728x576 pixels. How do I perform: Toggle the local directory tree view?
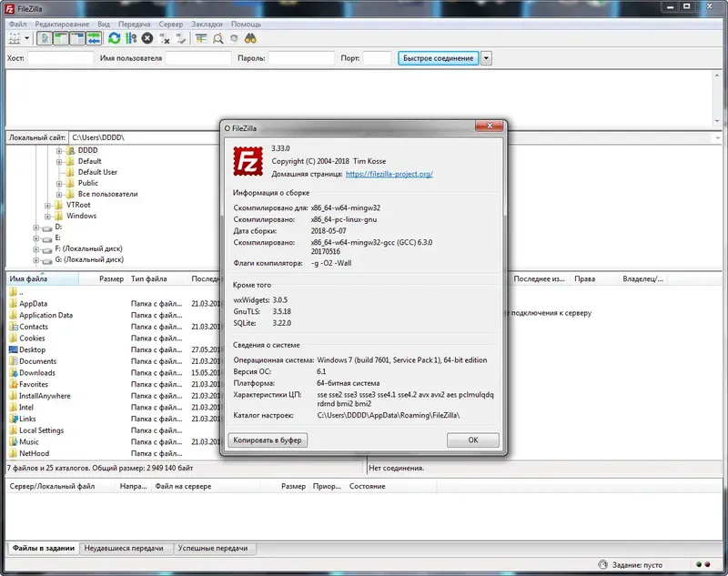click(60, 38)
